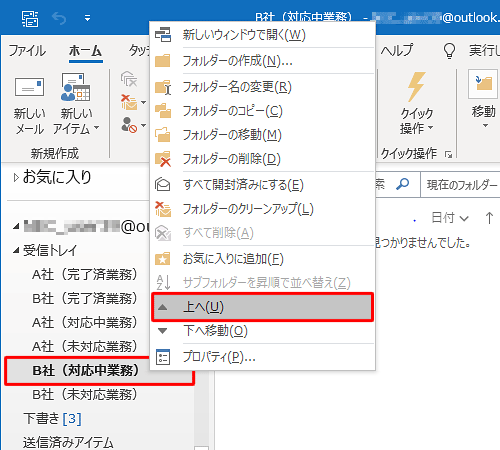Select the A社（対応中業務） folder

click(84, 323)
